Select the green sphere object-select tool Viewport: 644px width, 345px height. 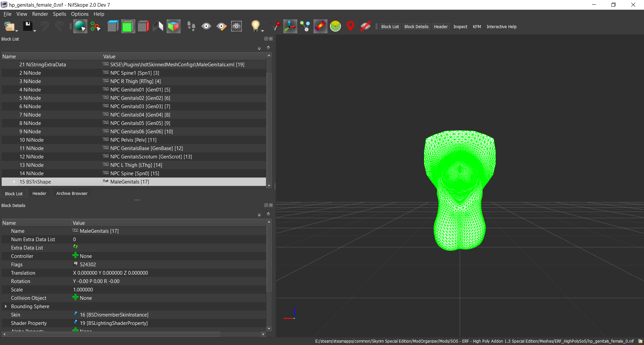tap(80, 26)
